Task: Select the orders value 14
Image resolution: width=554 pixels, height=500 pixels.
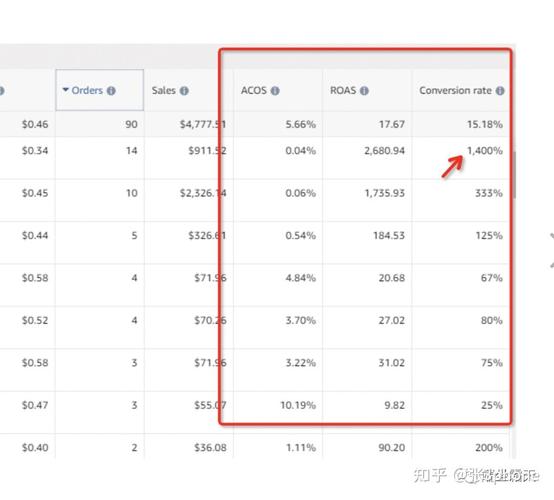Action: pos(131,151)
